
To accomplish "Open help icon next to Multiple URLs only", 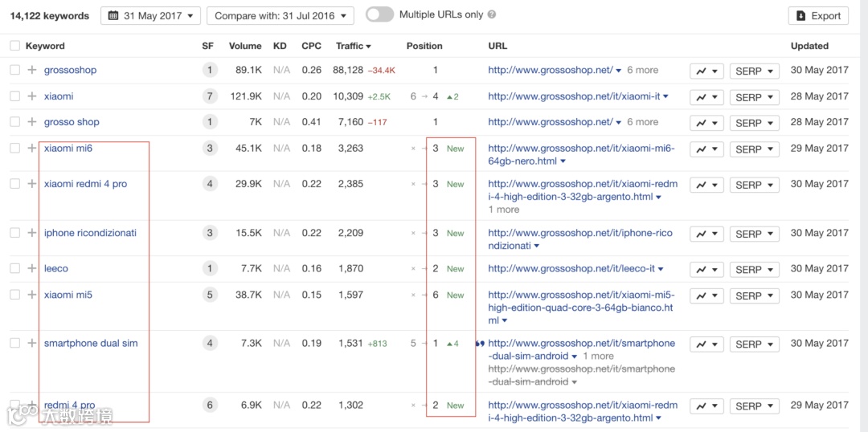I will pyautogui.click(x=492, y=15).
